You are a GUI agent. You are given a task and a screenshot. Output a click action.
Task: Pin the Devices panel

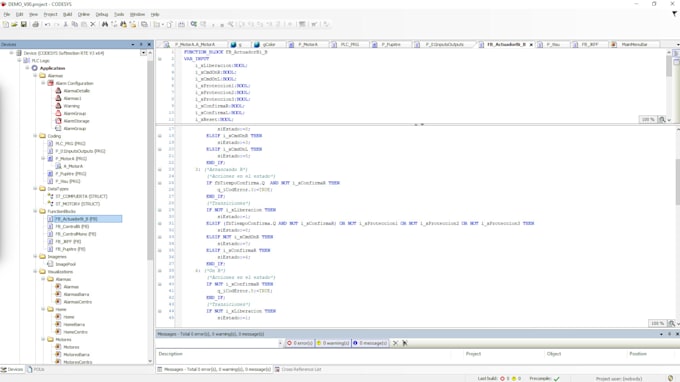[141, 44]
